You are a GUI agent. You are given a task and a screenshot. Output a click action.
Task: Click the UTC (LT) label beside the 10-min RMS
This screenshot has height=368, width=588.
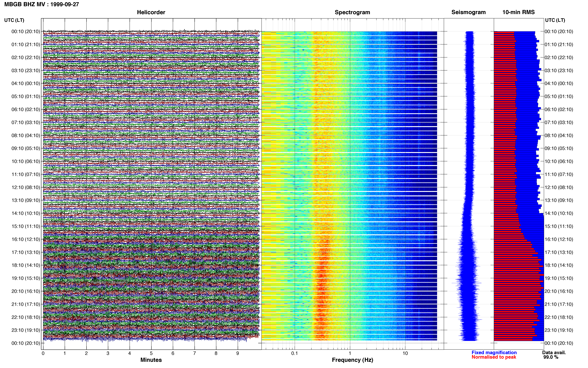coord(555,20)
